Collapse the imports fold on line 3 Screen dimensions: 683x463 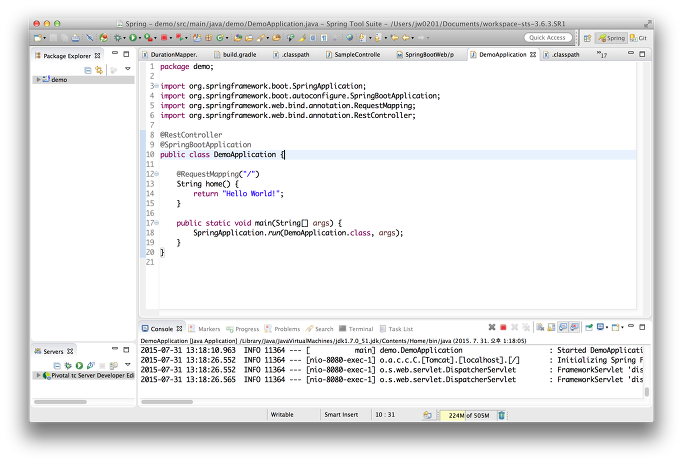pyautogui.click(x=157, y=86)
